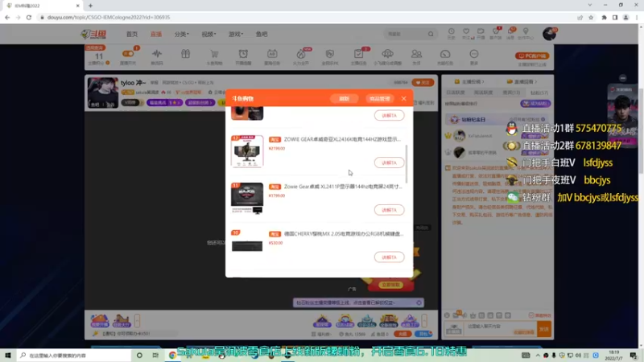Open 鱼吧 in Douyu navigation
The height and width of the screenshot is (362, 644).
tap(262, 34)
